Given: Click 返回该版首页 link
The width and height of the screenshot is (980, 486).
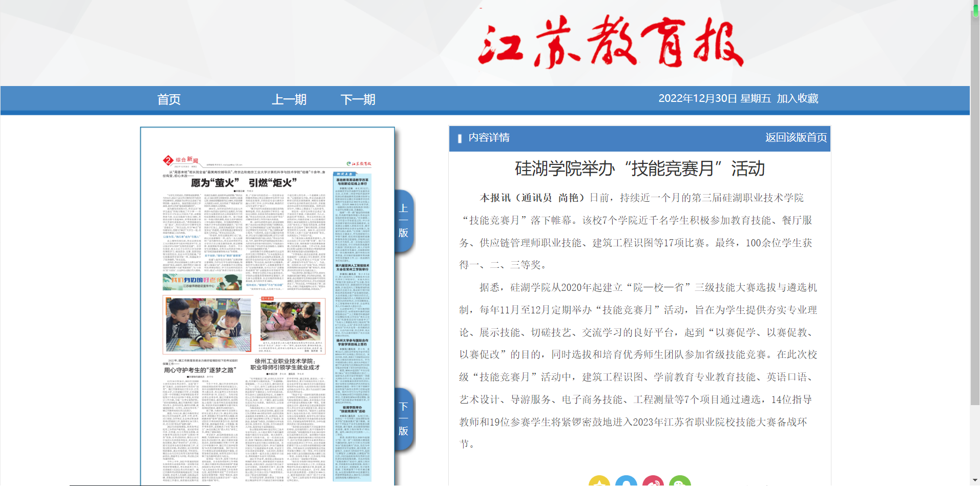Looking at the screenshot, I should click(796, 138).
